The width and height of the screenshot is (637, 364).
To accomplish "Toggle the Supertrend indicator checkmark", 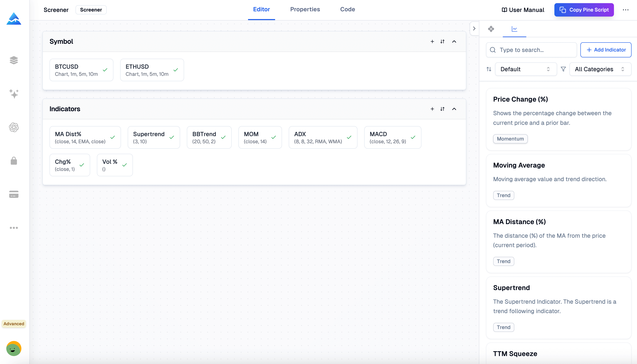I will (x=172, y=138).
